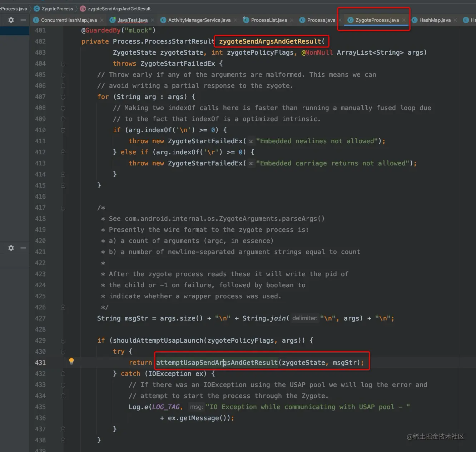Hide the lower side panel with the dash icon

23,248
